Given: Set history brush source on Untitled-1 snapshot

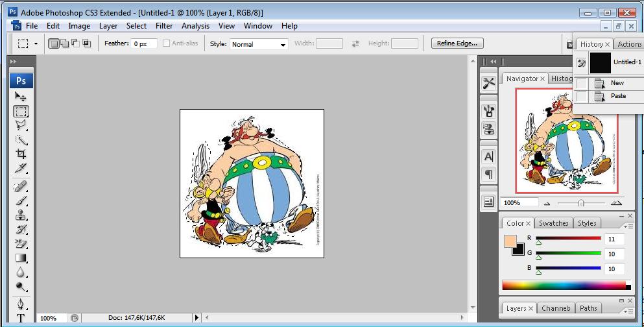Looking at the screenshot, I should [x=581, y=62].
